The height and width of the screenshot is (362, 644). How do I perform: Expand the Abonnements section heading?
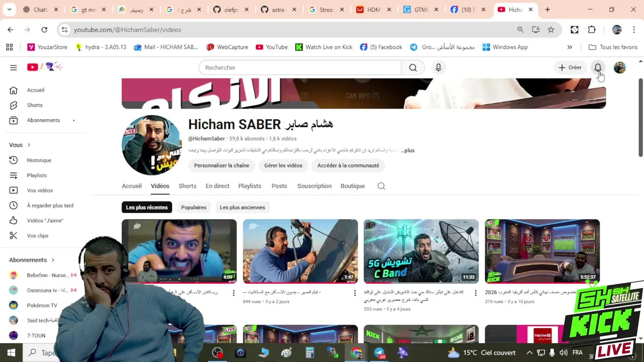coord(32,260)
